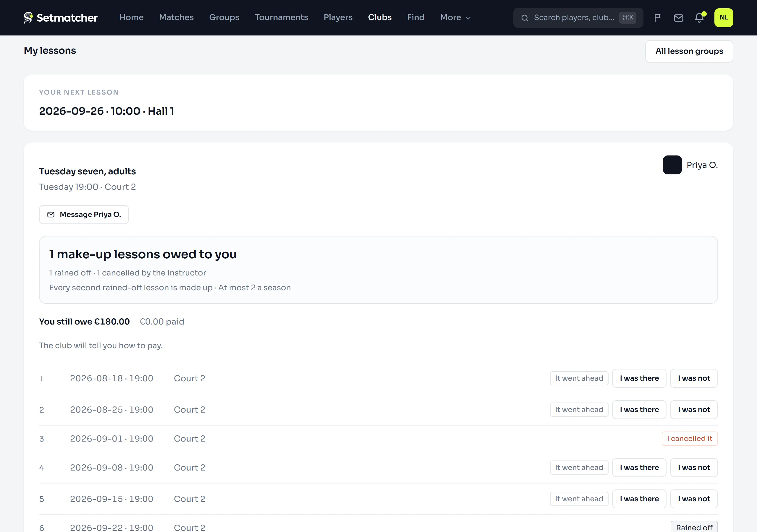
Task: Open the flag report icon
Action: [657, 18]
